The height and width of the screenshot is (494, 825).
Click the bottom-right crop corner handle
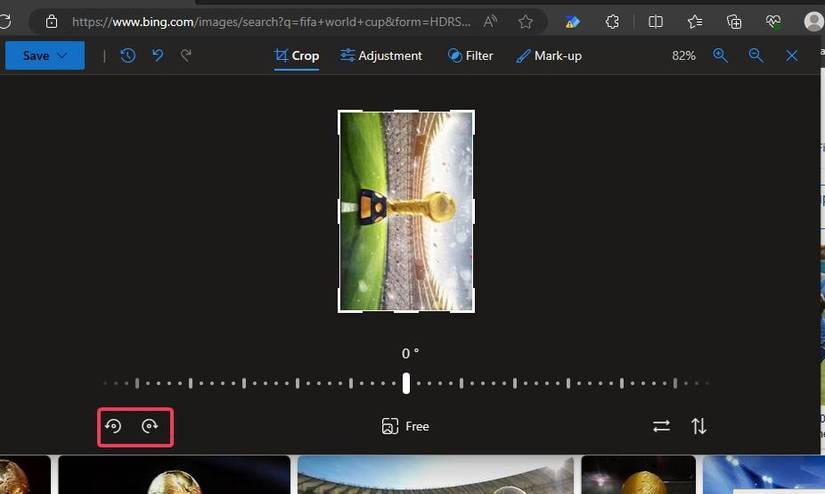pyautogui.click(x=472, y=310)
